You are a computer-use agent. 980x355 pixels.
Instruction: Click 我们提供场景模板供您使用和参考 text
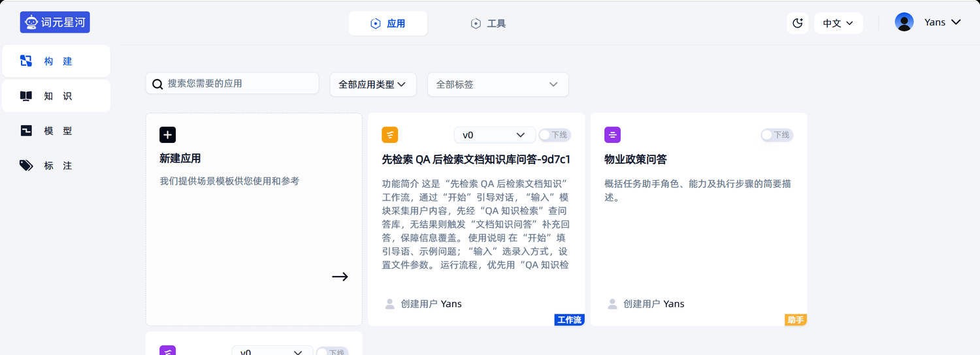[x=229, y=181]
